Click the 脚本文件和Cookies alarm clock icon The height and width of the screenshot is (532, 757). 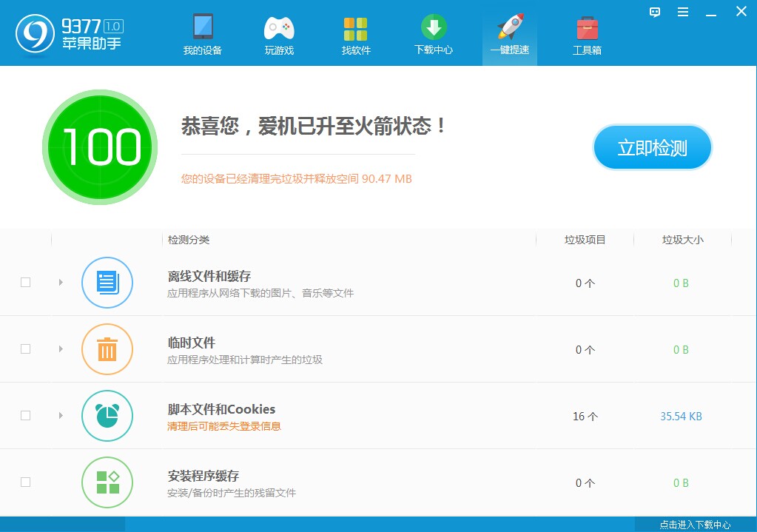tap(107, 416)
